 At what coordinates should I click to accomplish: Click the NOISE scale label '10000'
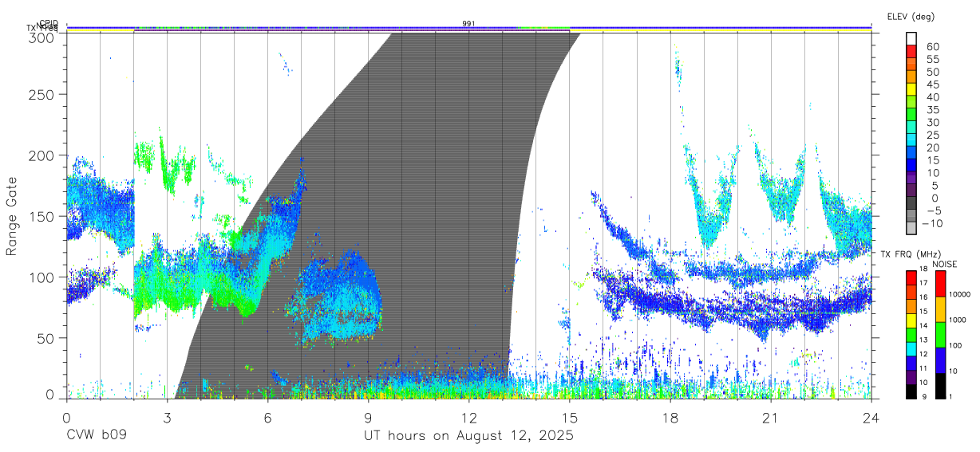[x=961, y=294]
